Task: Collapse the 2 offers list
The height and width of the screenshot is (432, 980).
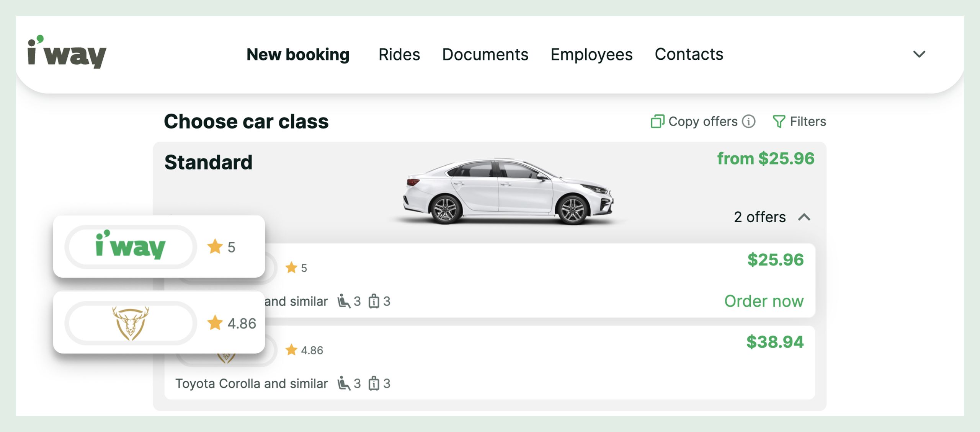Action: [x=804, y=217]
